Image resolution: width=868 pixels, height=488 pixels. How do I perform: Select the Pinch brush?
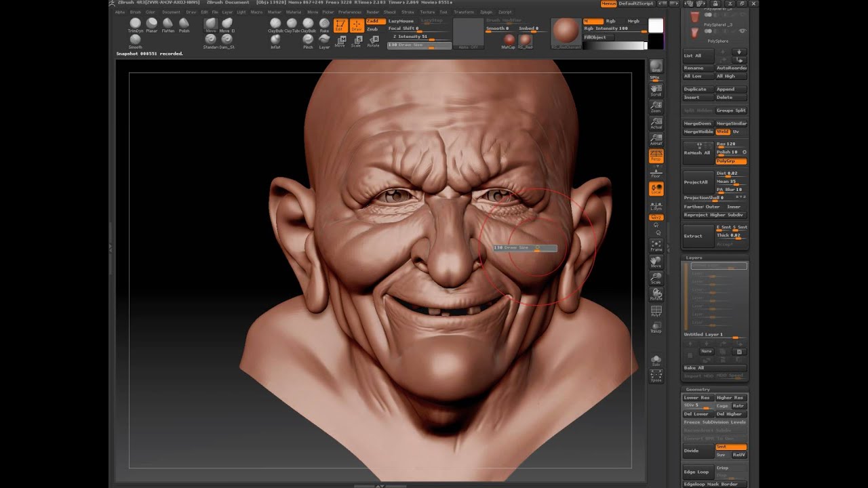click(308, 41)
